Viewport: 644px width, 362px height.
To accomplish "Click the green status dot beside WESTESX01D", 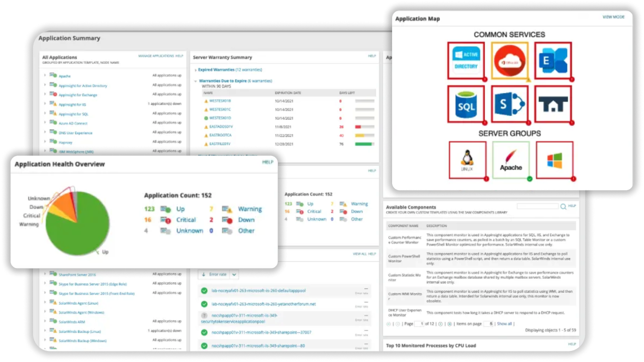I will 206,118.
